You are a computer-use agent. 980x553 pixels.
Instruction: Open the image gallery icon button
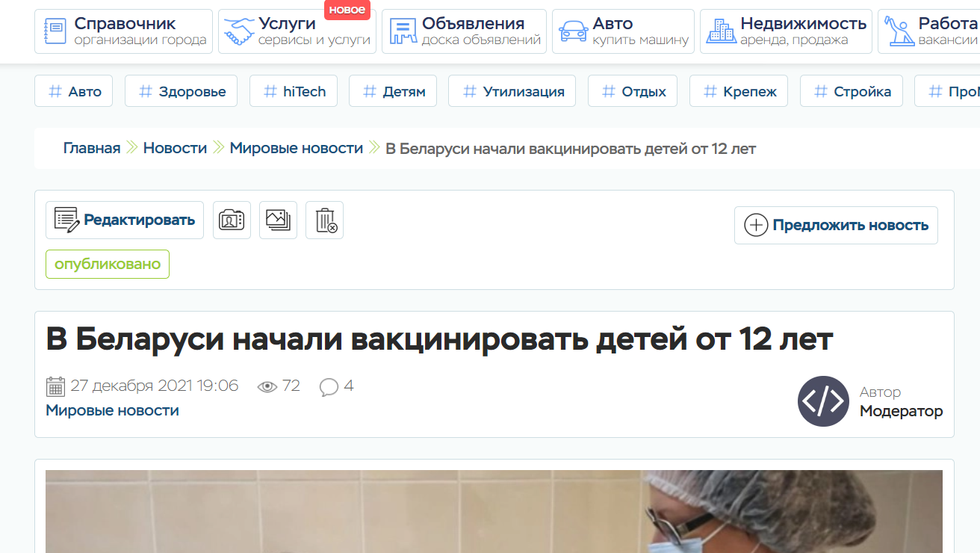click(x=278, y=220)
